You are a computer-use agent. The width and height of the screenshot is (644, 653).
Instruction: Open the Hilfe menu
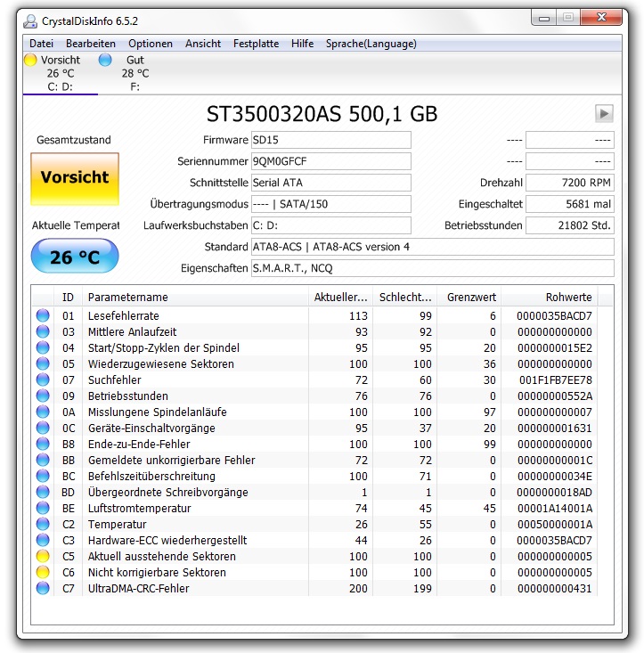(x=302, y=44)
